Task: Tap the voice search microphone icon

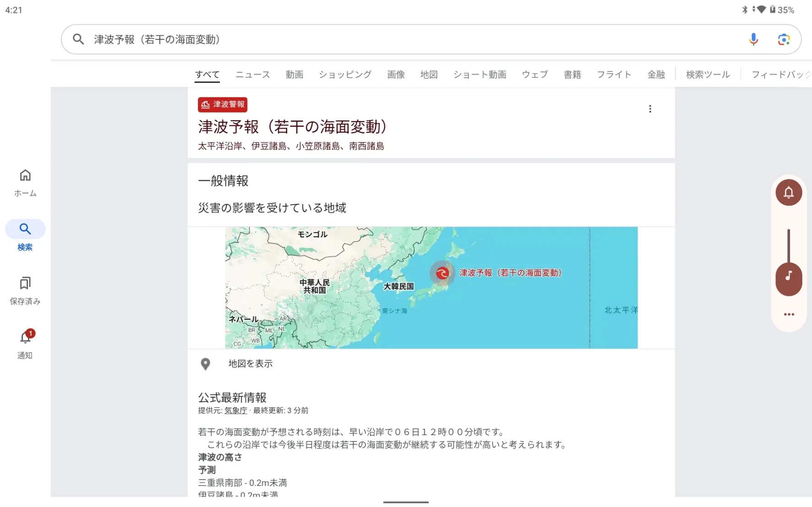Action: click(x=753, y=39)
